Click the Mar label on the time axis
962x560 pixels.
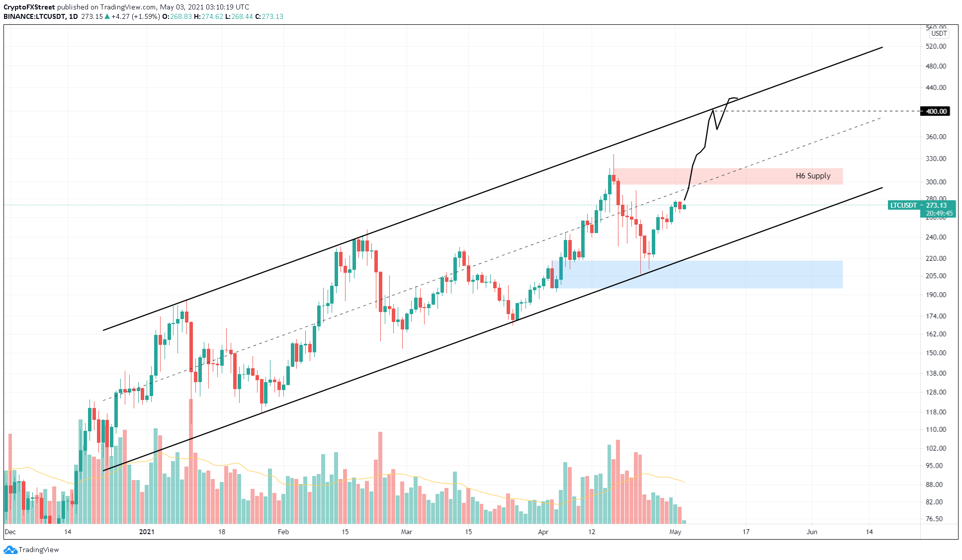pos(407,532)
